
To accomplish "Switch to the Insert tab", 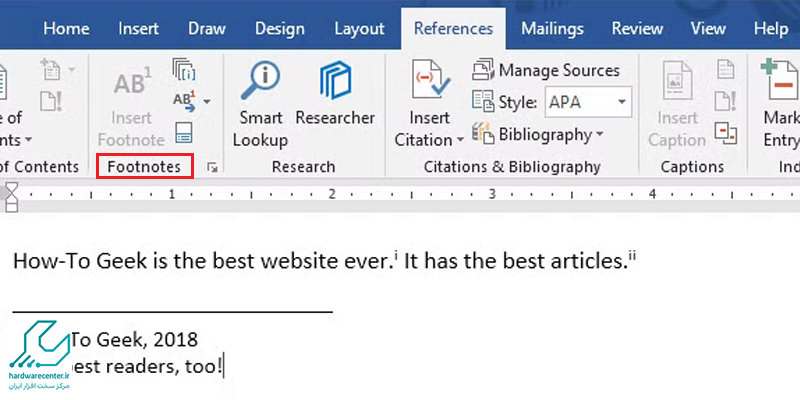I will tap(138, 29).
